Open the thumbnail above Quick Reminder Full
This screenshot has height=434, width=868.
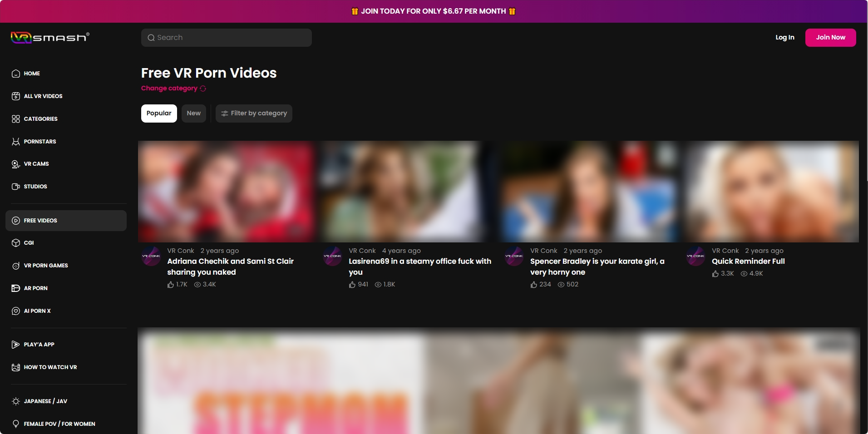(771, 192)
